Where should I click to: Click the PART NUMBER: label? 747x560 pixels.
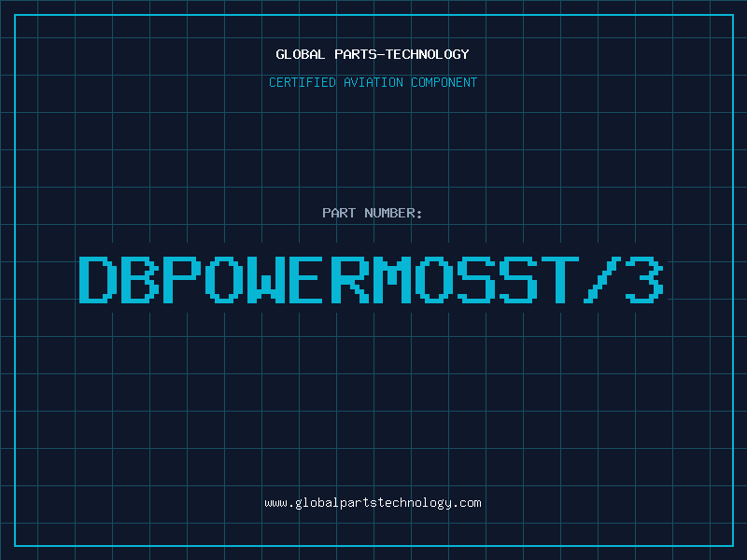[x=373, y=213]
